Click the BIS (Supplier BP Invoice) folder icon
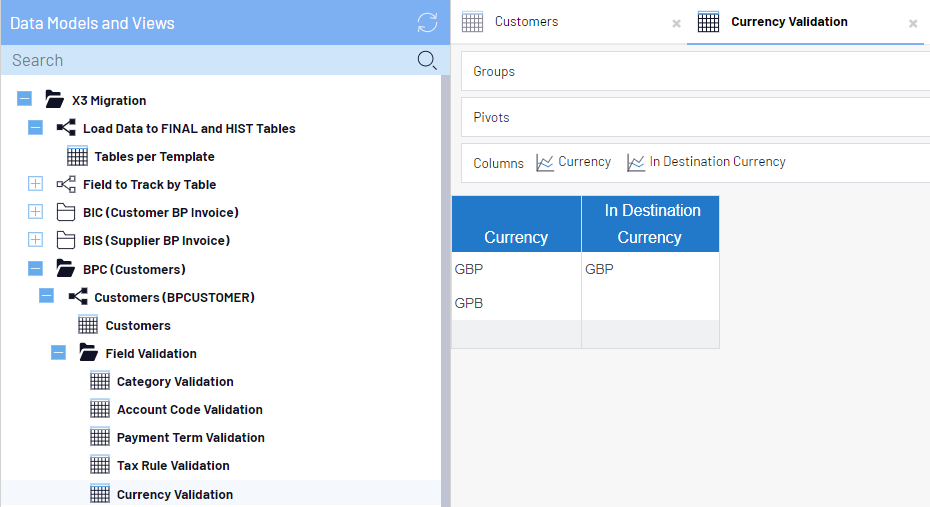Image resolution: width=930 pixels, height=507 pixels. click(x=66, y=240)
